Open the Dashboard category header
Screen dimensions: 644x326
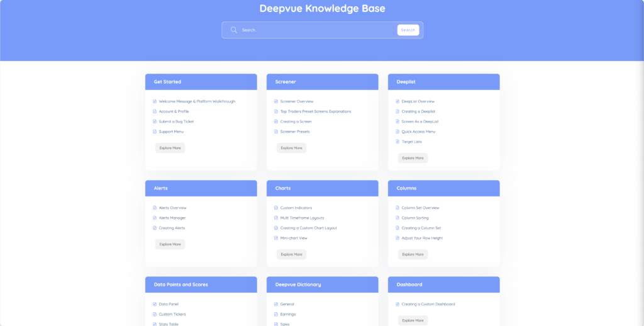coord(443,284)
